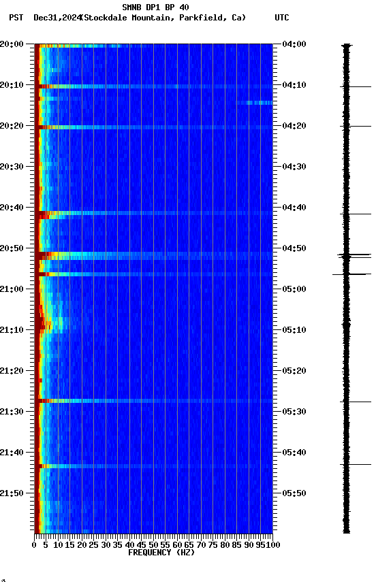376x588 pixels.
Task: Select the strong event band near 20:52
Action: click(x=153, y=256)
